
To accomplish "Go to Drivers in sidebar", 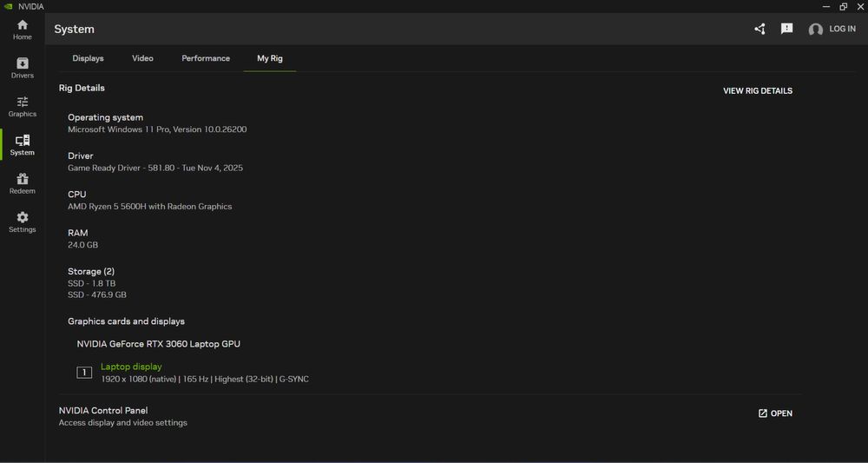I will (x=23, y=68).
